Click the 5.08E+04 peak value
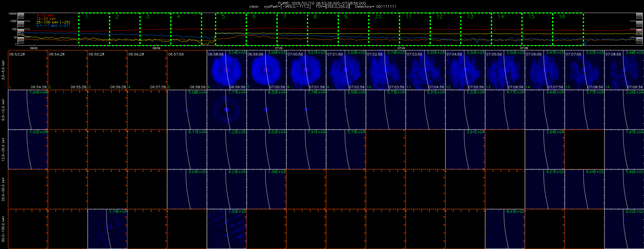Image resolution: width=644 pixels, height=249 pixels. tap(198, 92)
